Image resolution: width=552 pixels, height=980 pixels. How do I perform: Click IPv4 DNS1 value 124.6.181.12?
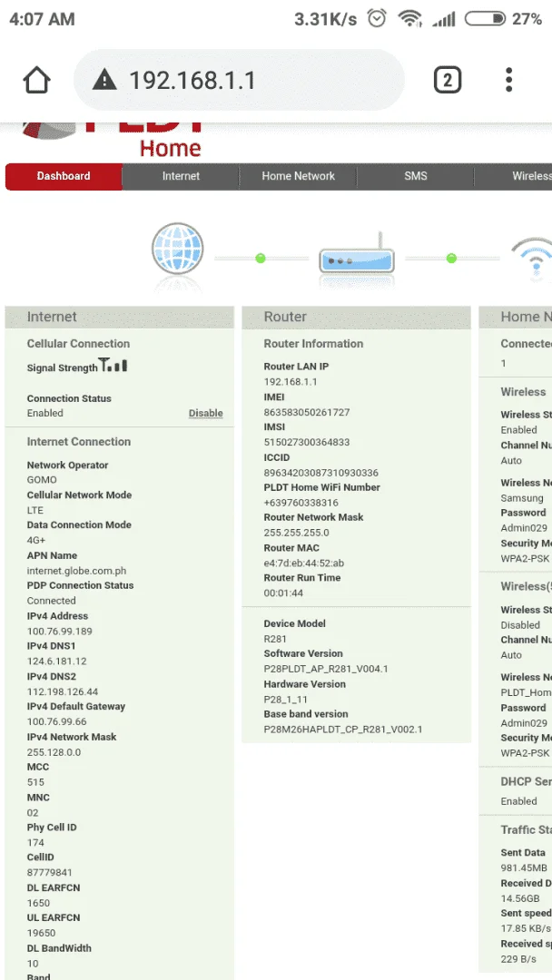tap(57, 661)
